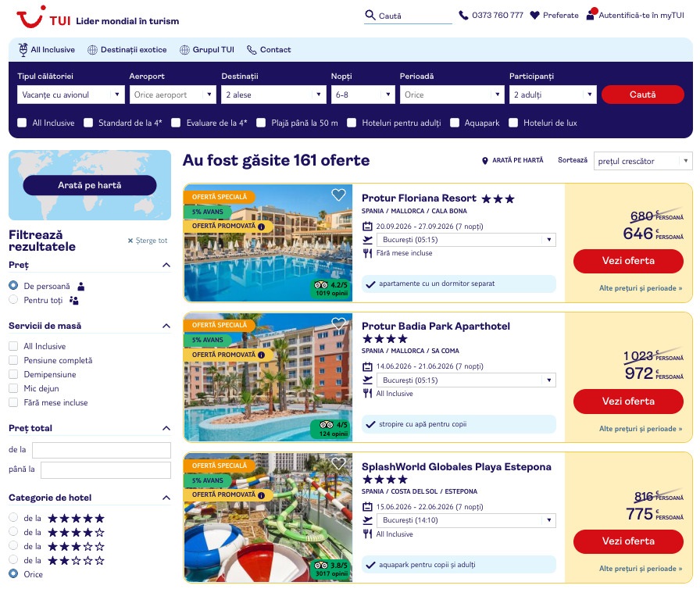Screen dimensions: 700x589
Task: Click the Preferate heart icon
Action: tap(534, 15)
